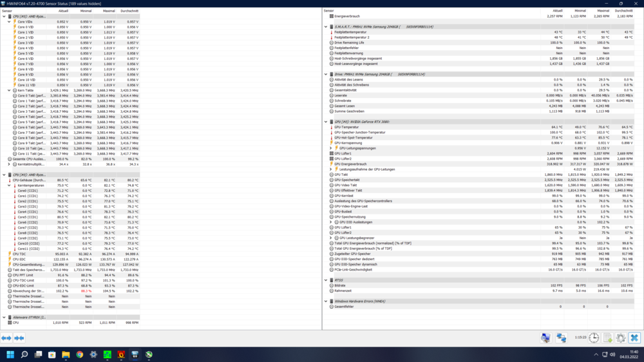The image size is (644, 362).
Task: Collapse the Kern Takte group
Action: (9, 90)
